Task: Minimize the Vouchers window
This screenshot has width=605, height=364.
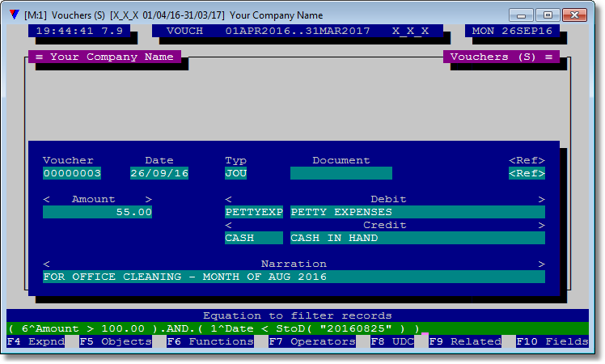Action: [521, 15]
